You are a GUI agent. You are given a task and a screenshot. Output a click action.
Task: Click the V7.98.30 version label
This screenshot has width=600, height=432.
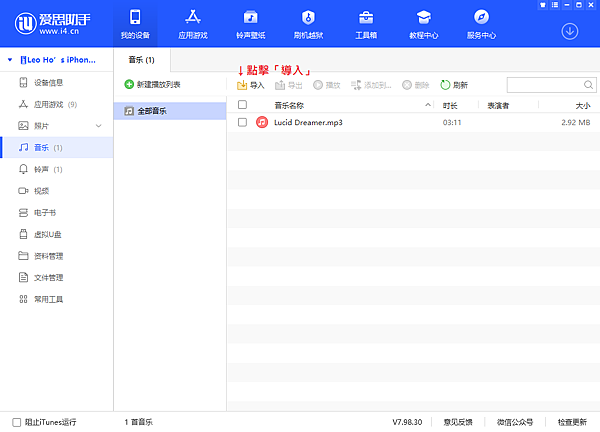tap(407, 422)
